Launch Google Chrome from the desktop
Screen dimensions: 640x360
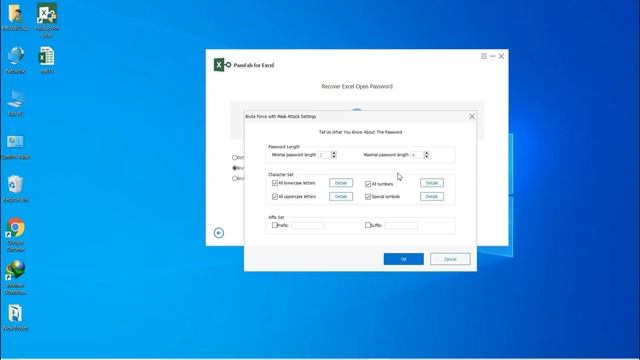click(x=16, y=235)
